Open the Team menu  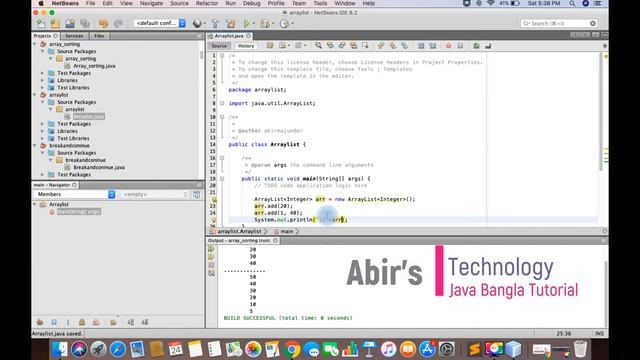pos(299,3)
